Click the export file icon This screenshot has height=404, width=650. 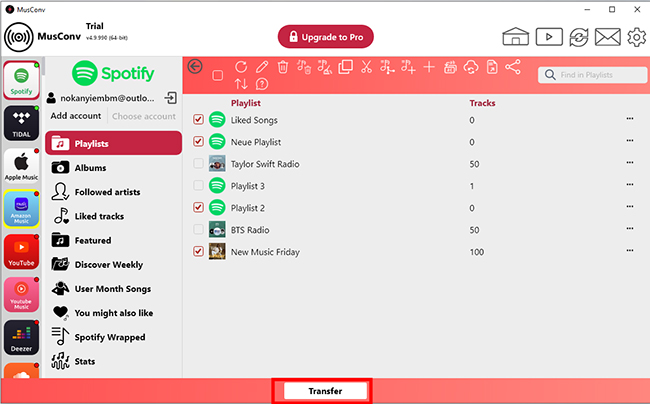[x=492, y=67]
